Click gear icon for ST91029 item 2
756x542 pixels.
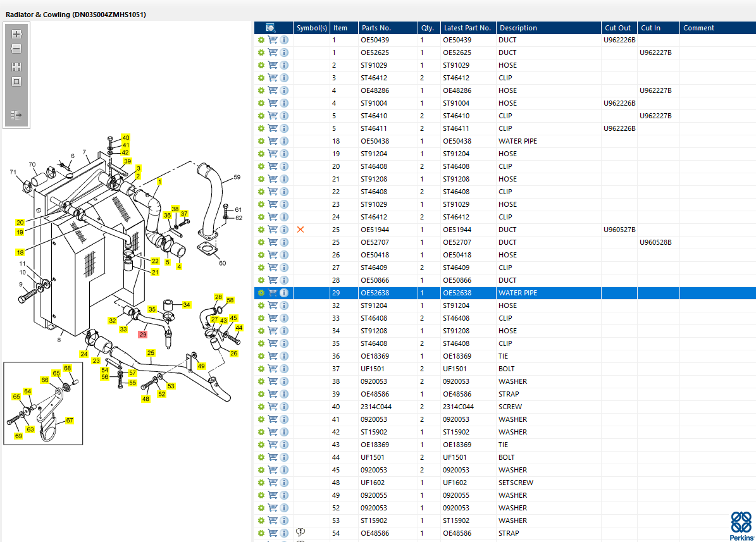coord(261,65)
